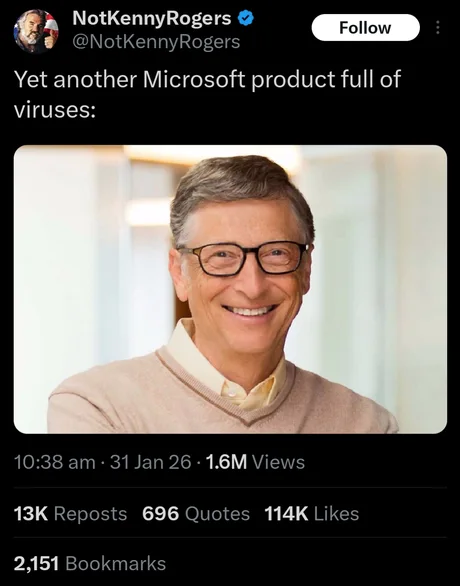Open the attached photo of smiling man
This screenshot has width=460, height=586.
[230, 289]
